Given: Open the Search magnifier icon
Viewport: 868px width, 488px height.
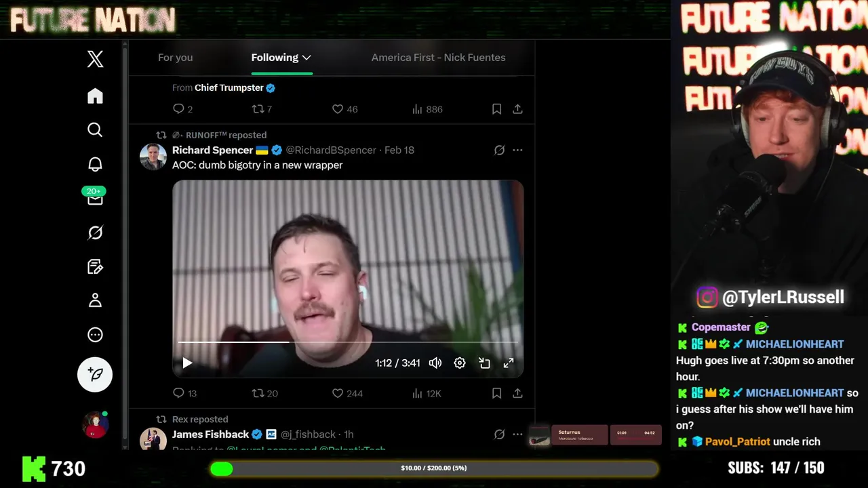Looking at the screenshot, I should click(x=95, y=129).
